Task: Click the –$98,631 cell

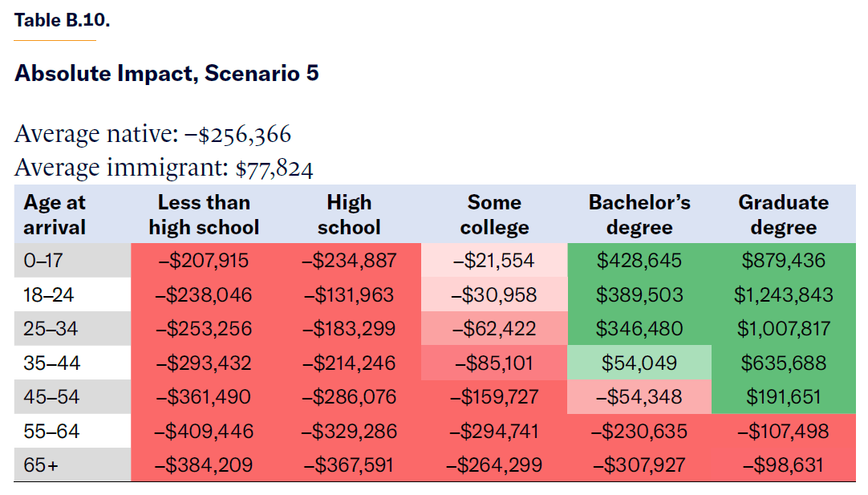Action: point(783,465)
